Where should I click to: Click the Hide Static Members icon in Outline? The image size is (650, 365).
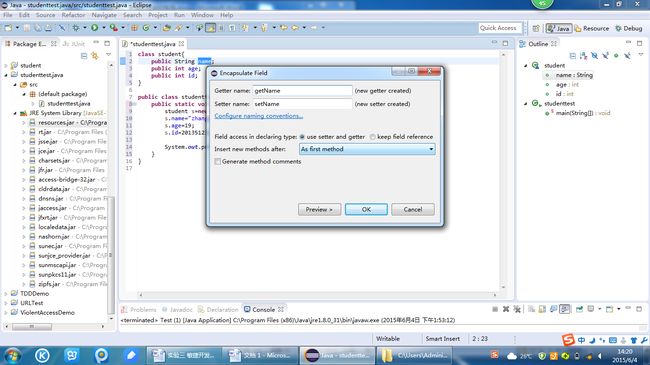pos(605,56)
